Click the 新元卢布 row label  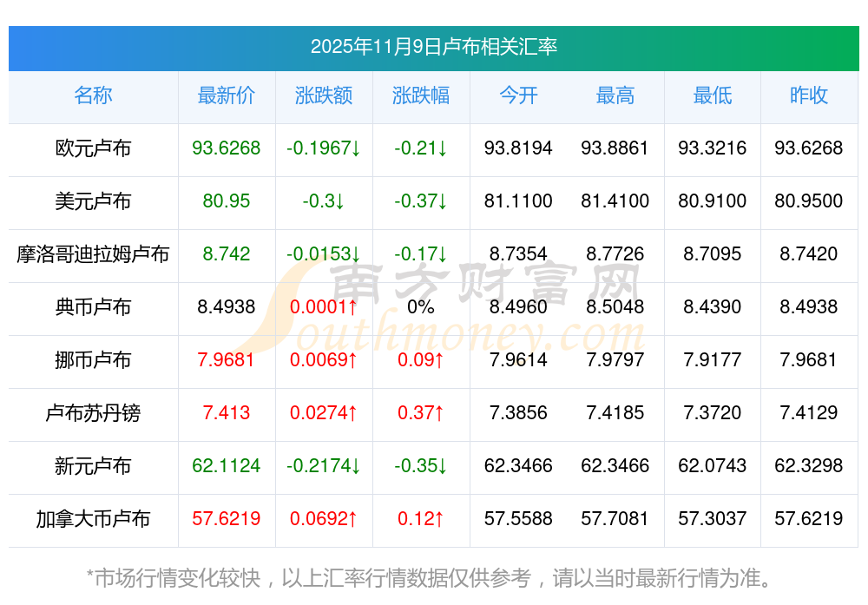(x=93, y=466)
